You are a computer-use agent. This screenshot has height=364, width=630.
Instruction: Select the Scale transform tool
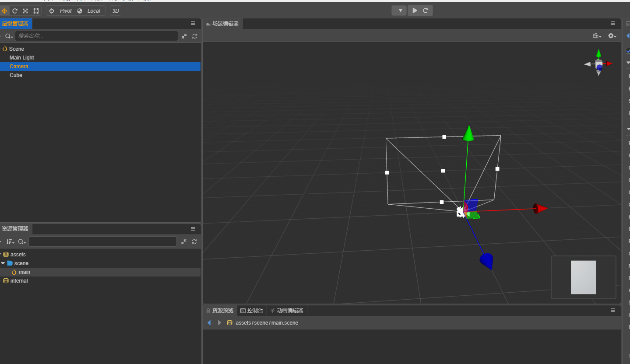[25, 11]
